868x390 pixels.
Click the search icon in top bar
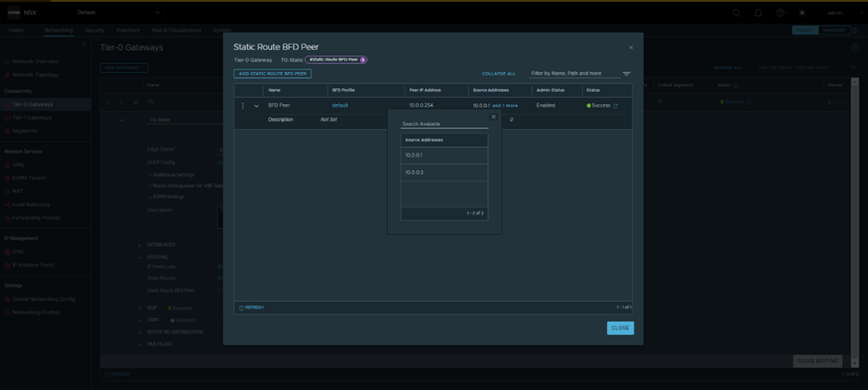point(736,13)
